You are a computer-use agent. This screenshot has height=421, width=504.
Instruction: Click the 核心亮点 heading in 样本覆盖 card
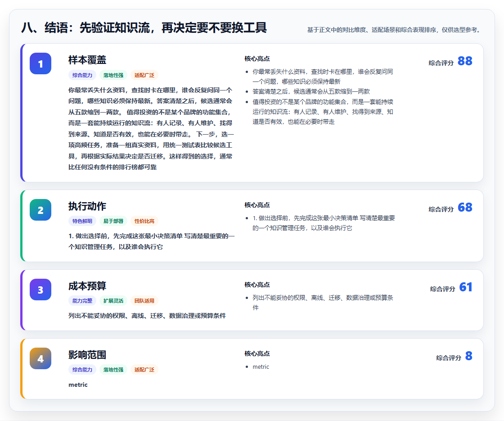pos(257,59)
